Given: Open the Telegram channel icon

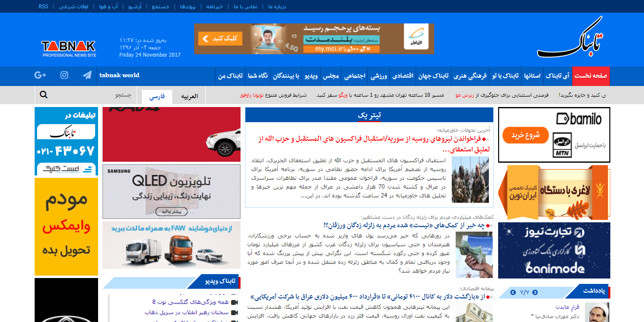Looking at the screenshot, I should pyautogui.click(x=87, y=75).
